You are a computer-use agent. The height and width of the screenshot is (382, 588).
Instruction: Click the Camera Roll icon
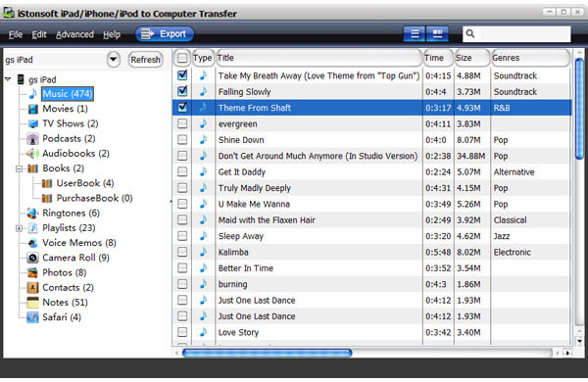(x=32, y=258)
